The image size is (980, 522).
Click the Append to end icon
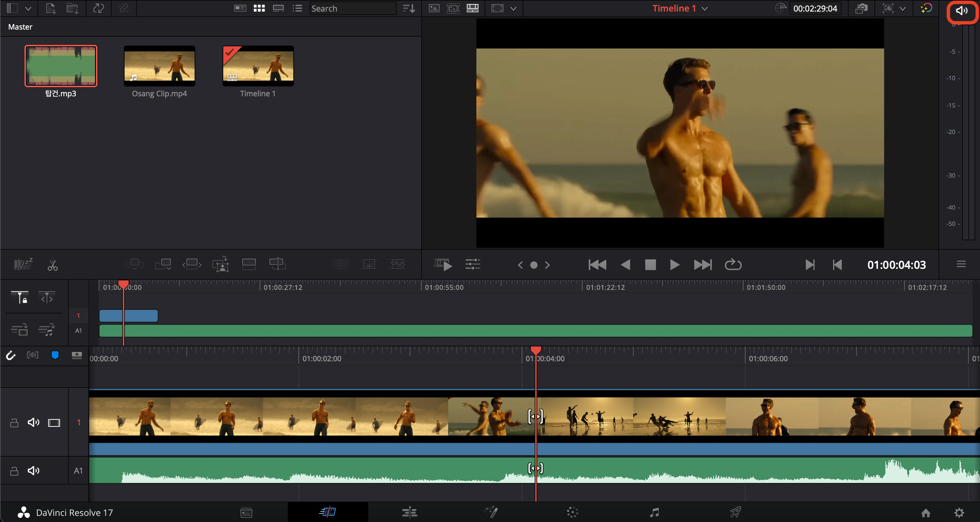[163, 264]
